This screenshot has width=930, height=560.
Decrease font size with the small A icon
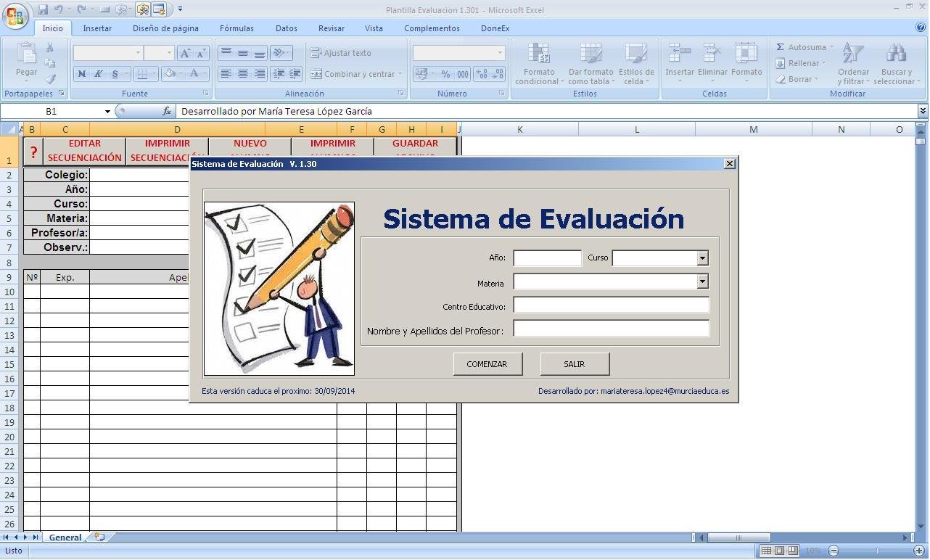(x=201, y=53)
